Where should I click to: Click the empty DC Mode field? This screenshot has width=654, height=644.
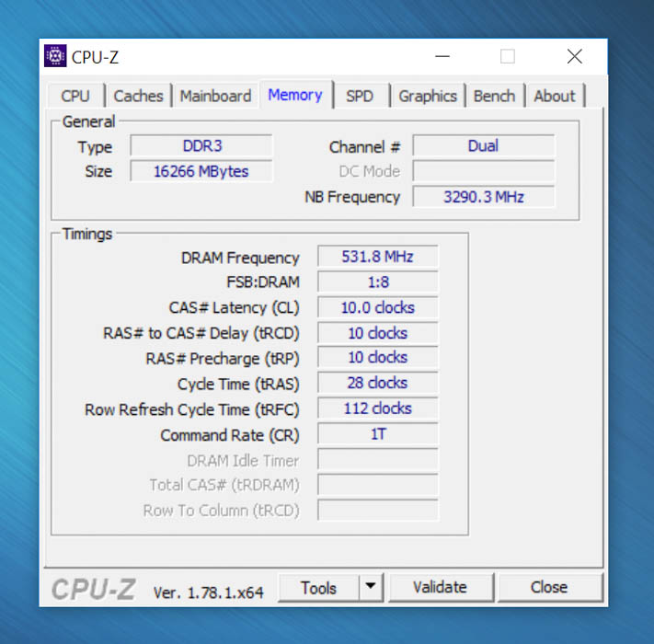[484, 171]
